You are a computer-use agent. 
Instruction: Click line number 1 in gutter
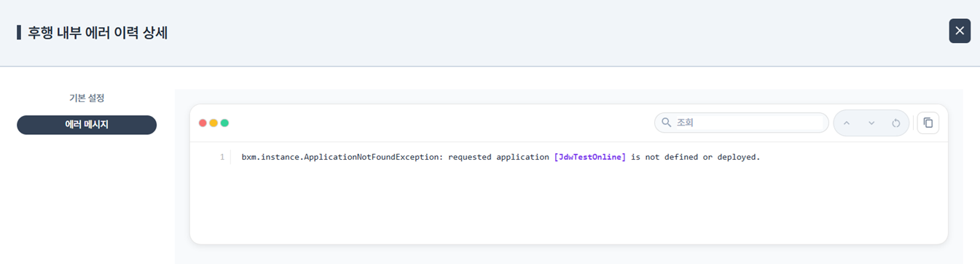click(x=222, y=157)
